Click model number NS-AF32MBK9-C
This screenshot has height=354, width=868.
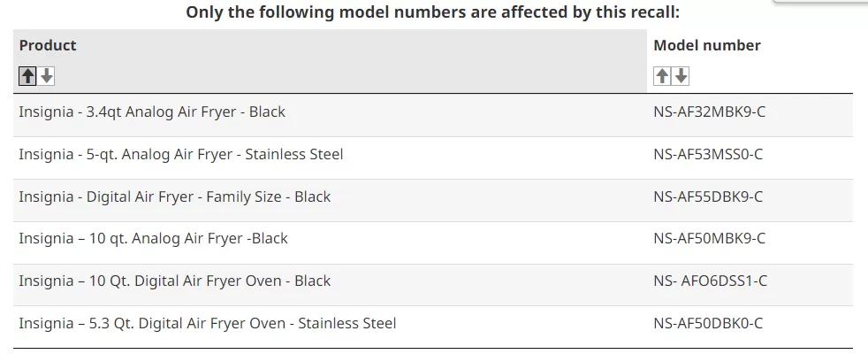pos(709,112)
